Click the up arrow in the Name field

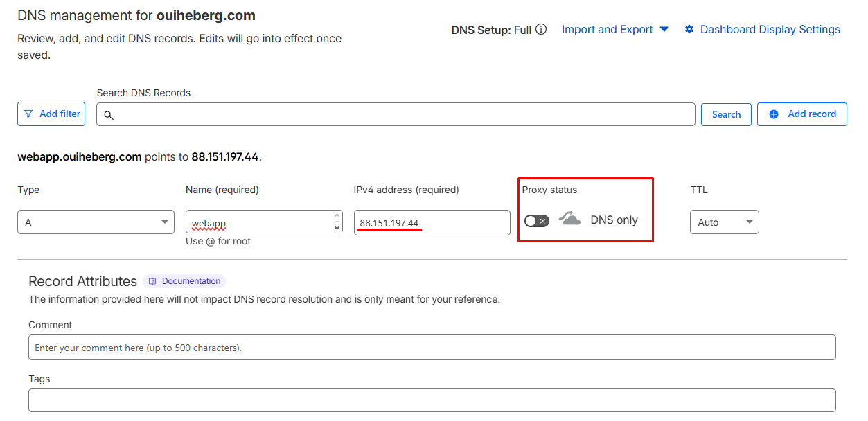337,216
